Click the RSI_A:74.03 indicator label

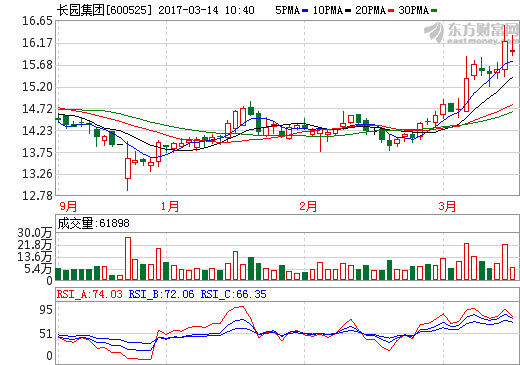coord(90,294)
